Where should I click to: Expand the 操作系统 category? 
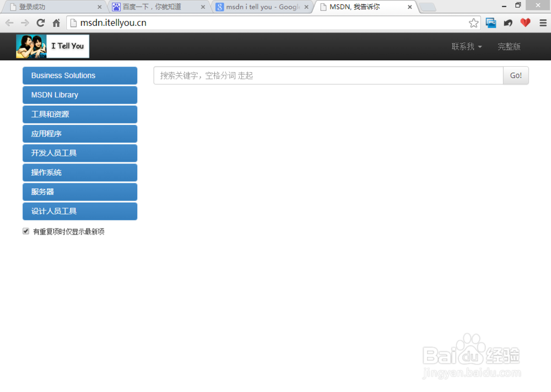point(80,172)
